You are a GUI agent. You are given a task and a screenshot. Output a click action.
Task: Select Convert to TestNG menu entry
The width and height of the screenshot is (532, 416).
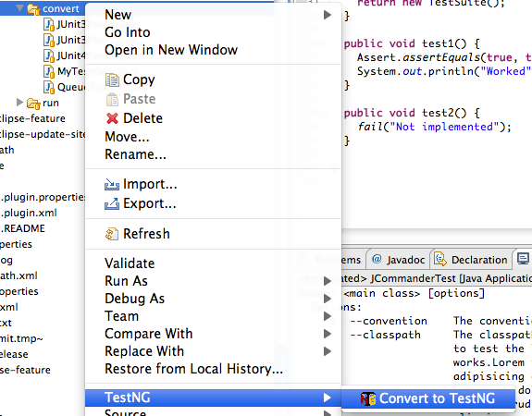(x=427, y=398)
